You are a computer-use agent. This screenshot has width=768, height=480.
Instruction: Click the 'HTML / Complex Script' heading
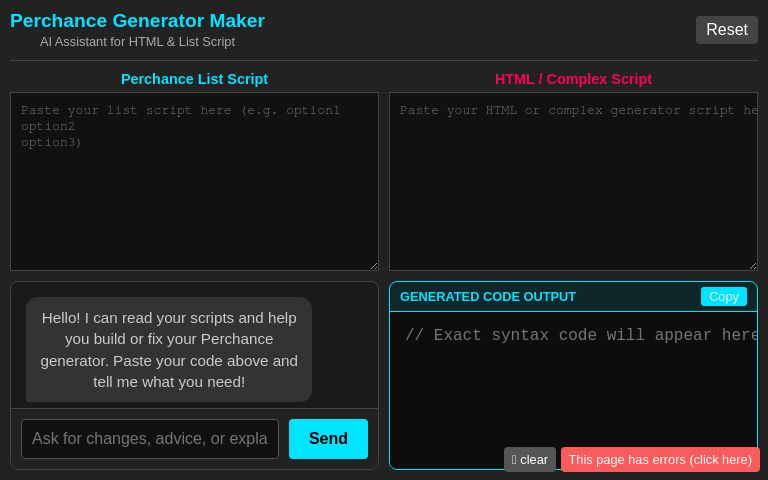click(573, 79)
